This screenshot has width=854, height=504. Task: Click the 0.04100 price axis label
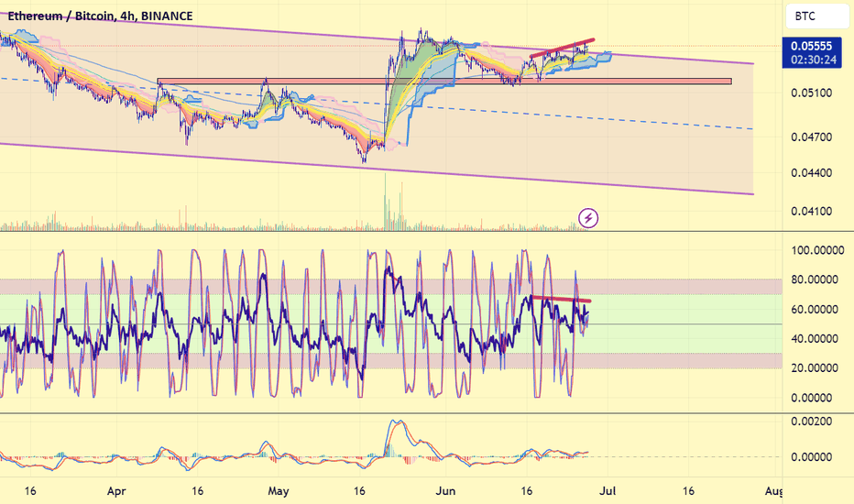click(812, 212)
